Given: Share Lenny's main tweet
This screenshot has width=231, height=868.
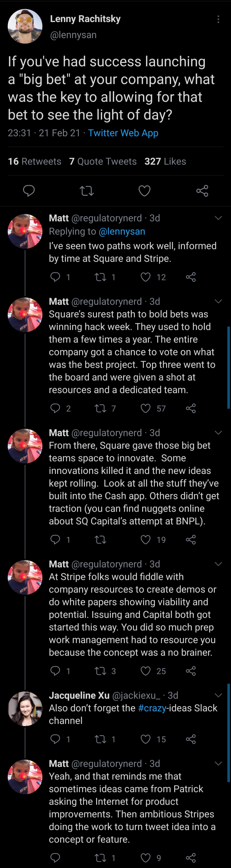Looking at the screenshot, I should (x=202, y=191).
